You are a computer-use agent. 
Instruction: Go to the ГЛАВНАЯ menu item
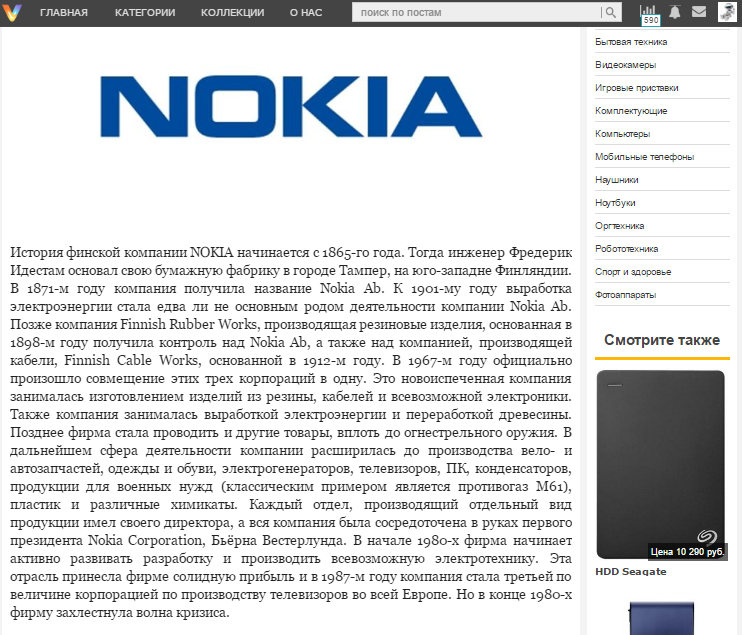pos(64,13)
